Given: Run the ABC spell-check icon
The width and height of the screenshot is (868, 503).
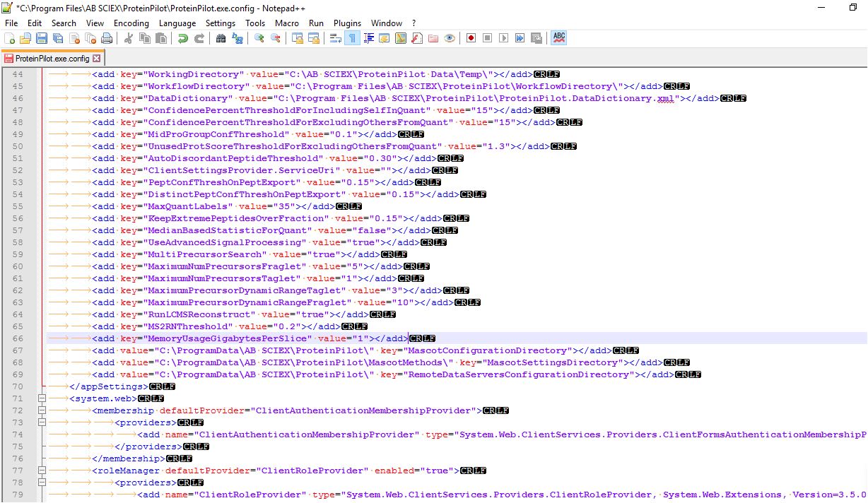Looking at the screenshot, I should (x=559, y=37).
